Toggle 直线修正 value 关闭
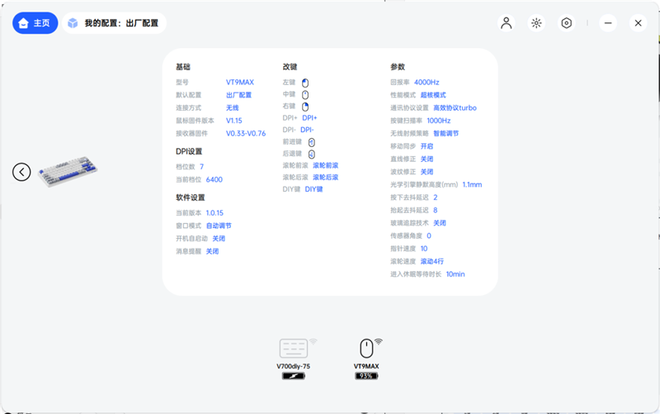This screenshot has height=414, width=660. point(427,158)
